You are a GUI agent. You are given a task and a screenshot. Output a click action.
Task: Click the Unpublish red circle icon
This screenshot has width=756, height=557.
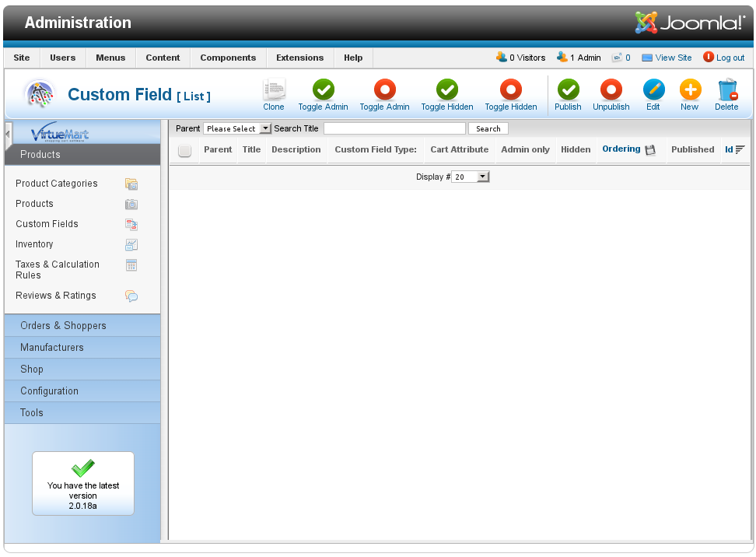pos(611,91)
